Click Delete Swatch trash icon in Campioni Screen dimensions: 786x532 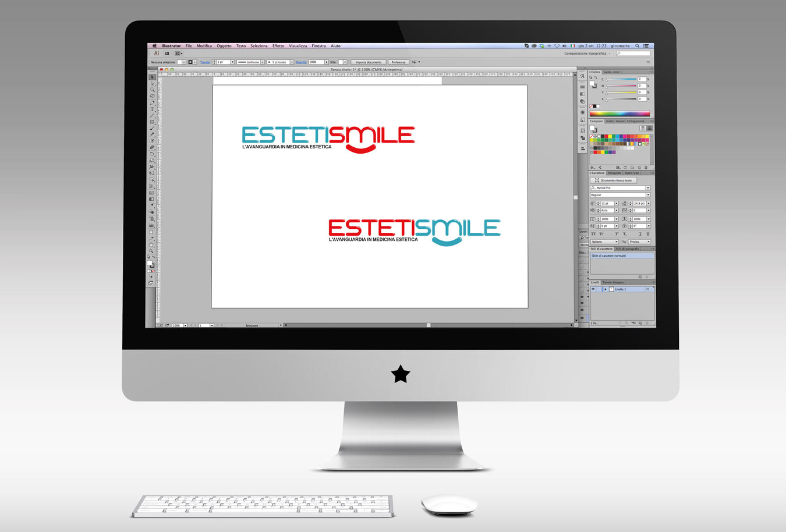point(646,168)
